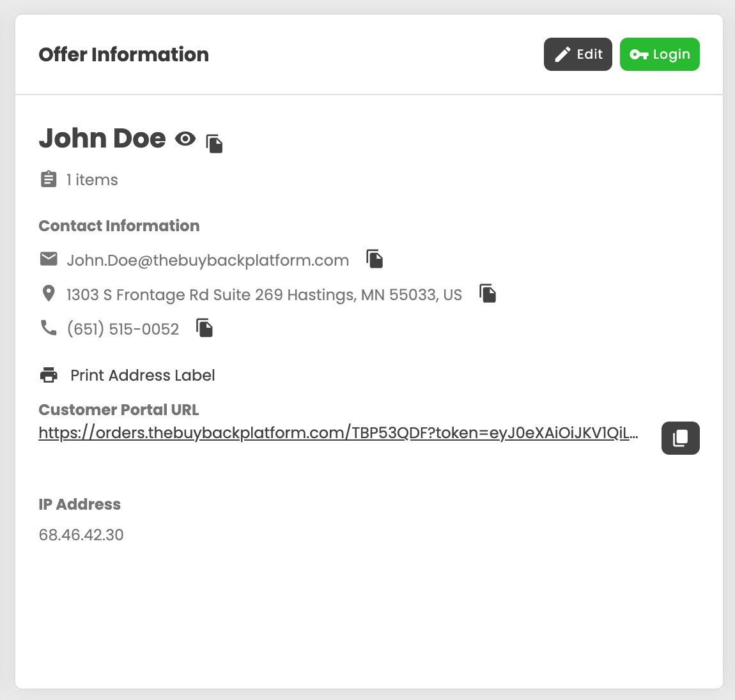Click the 1303 S Frontage Rd address text

264,294
